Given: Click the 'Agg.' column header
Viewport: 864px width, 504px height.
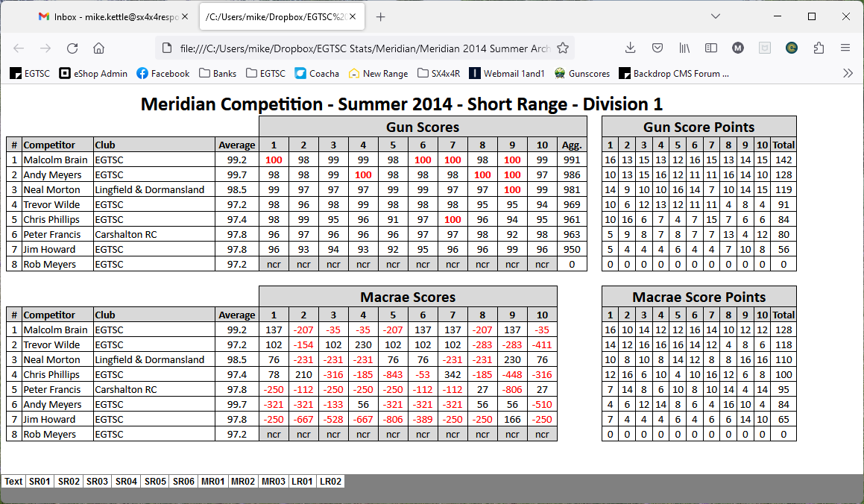Looking at the screenshot, I should click(x=572, y=145).
